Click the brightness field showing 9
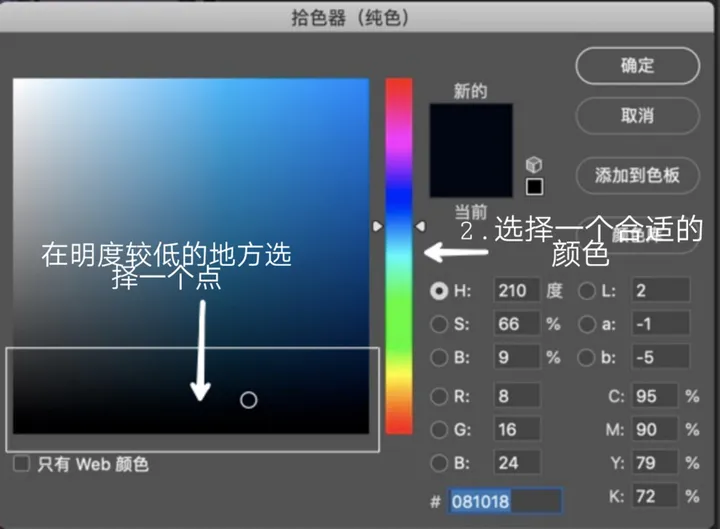The width and height of the screenshot is (720, 529). click(x=517, y=357)
